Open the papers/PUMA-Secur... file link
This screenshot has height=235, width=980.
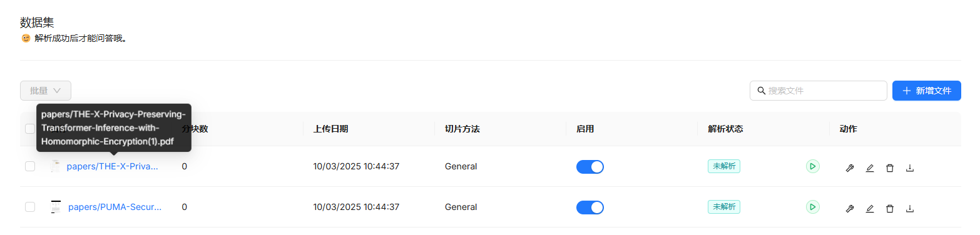coord(115,207)
